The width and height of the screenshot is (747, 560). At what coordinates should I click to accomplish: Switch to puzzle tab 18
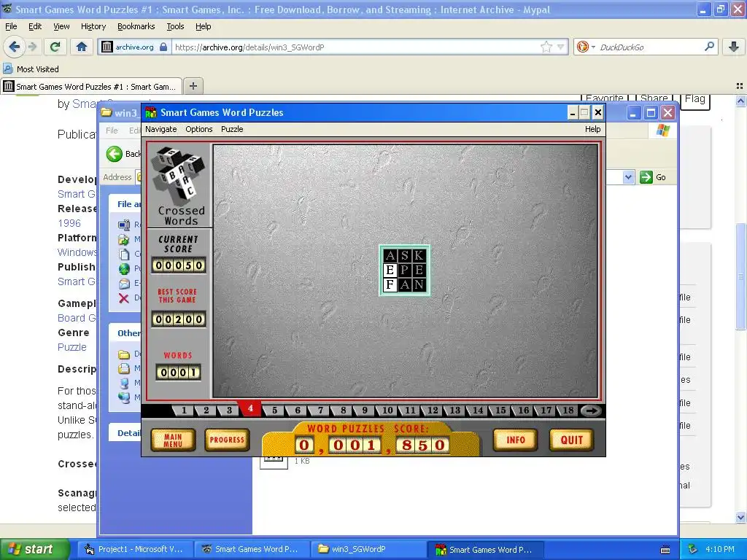(568, 411)
